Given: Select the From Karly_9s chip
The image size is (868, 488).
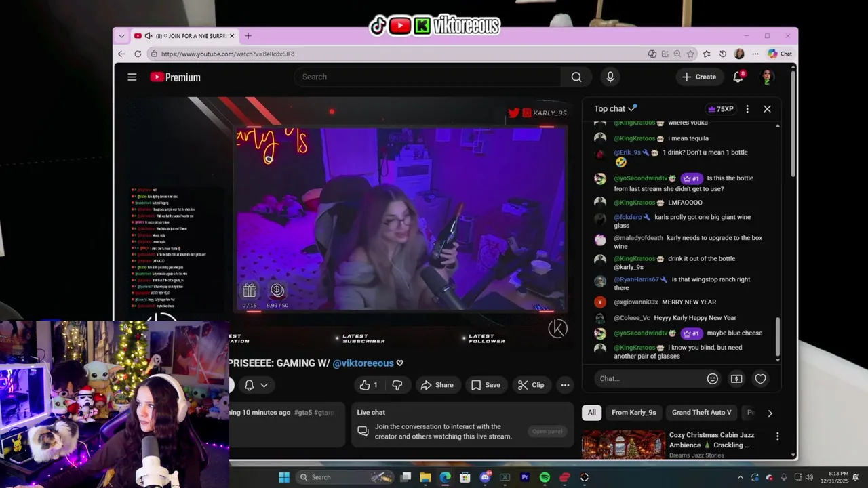Looking at the screenshot, I should tap(633, 413).
